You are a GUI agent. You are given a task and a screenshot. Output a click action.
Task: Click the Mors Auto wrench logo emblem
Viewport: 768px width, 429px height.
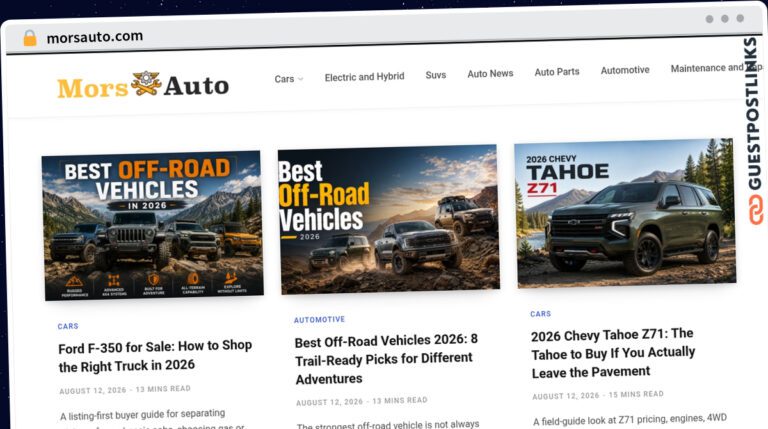point(146,83)
